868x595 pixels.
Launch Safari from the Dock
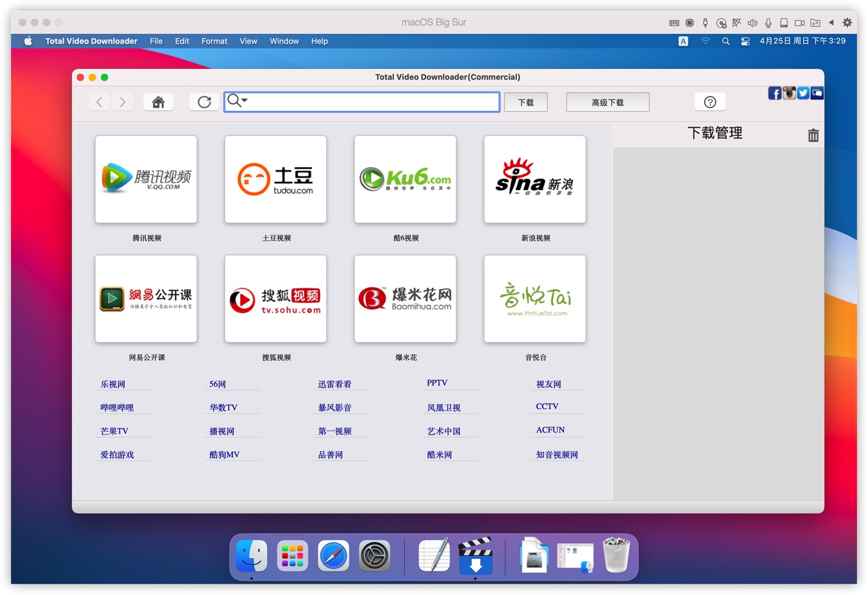pyautogui.click(x=334, y=556)
